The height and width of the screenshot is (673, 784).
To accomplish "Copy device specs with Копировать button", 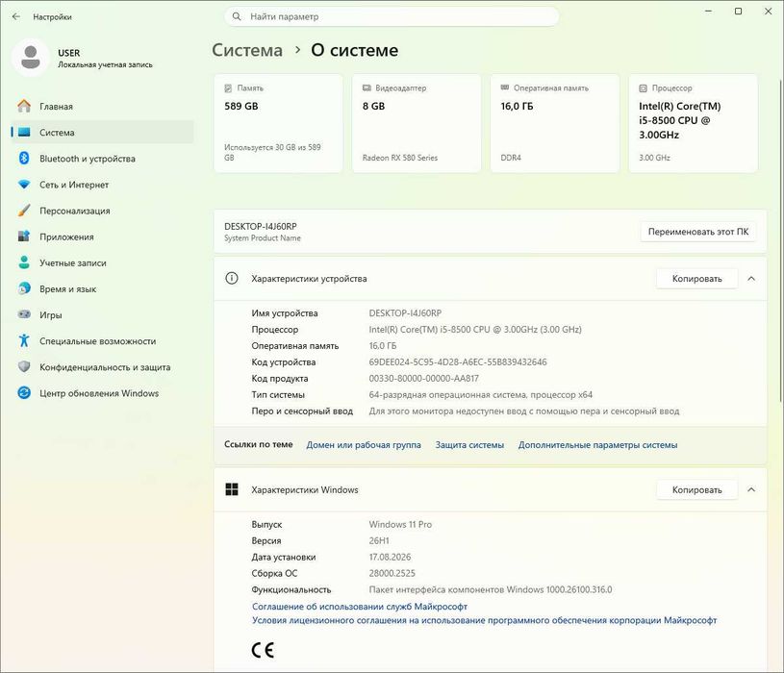I will point(697,278).
